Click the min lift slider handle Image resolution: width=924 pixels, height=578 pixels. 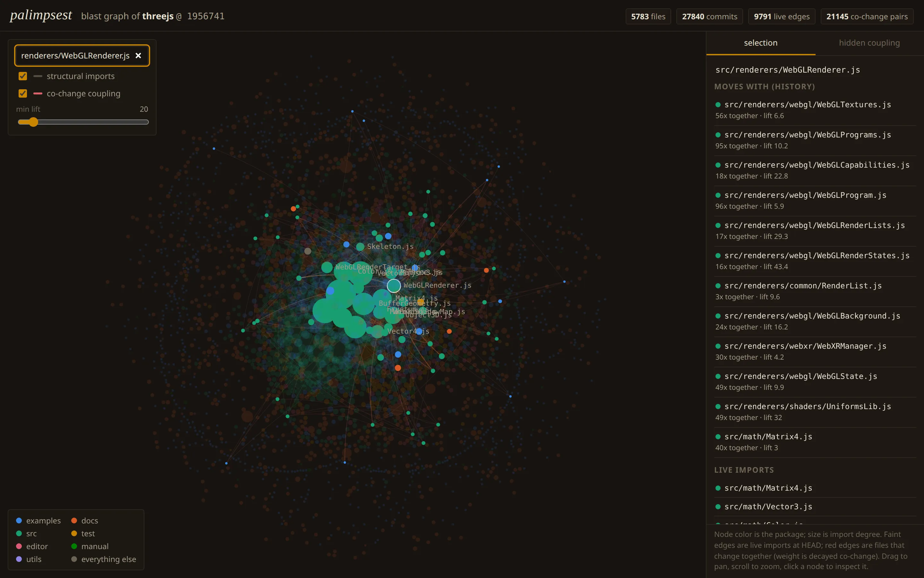click(34, 122)
